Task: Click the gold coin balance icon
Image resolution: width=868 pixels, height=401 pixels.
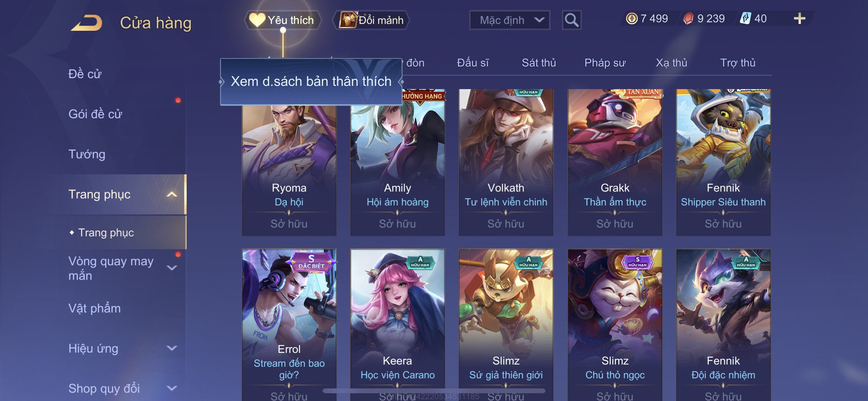Action: coord(632,18)
